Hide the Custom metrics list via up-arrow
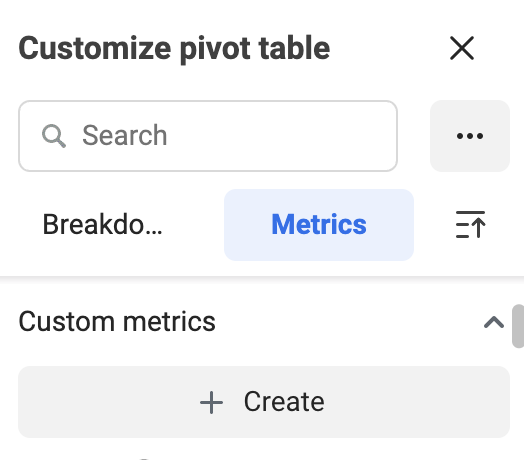Viewport: 524px width, 460px height. point(494,322)
